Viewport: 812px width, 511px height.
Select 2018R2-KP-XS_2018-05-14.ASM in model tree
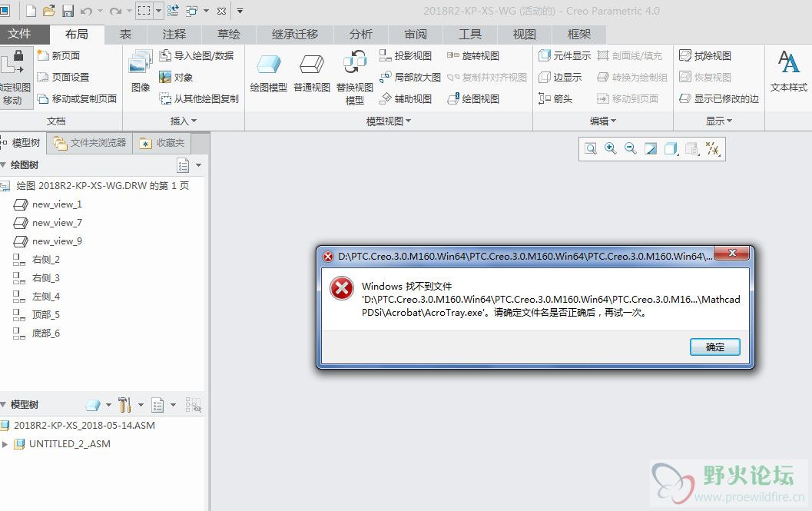(x=78, y=426)
